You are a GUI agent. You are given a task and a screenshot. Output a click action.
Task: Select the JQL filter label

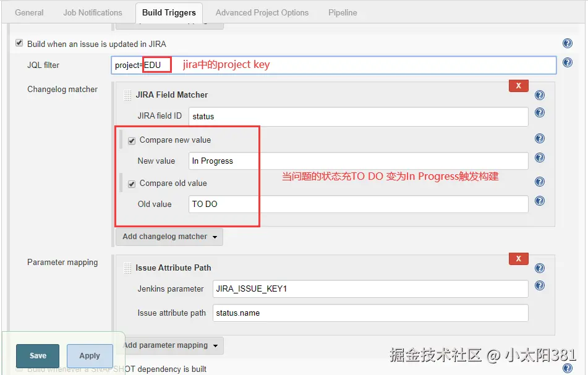tap(43, 65)
